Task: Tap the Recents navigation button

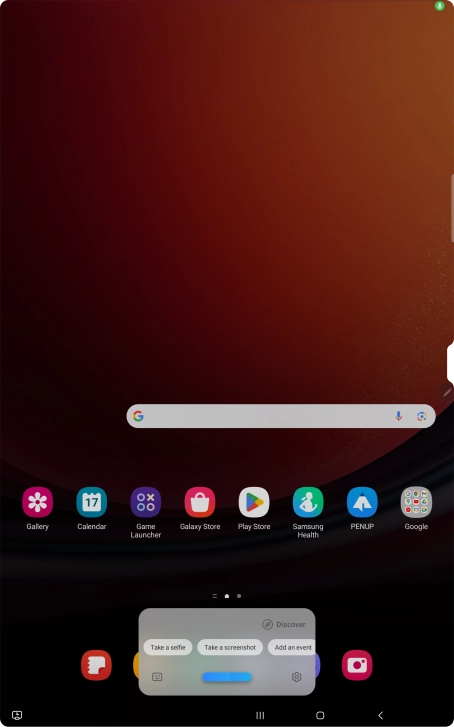Action: [260, 715]
